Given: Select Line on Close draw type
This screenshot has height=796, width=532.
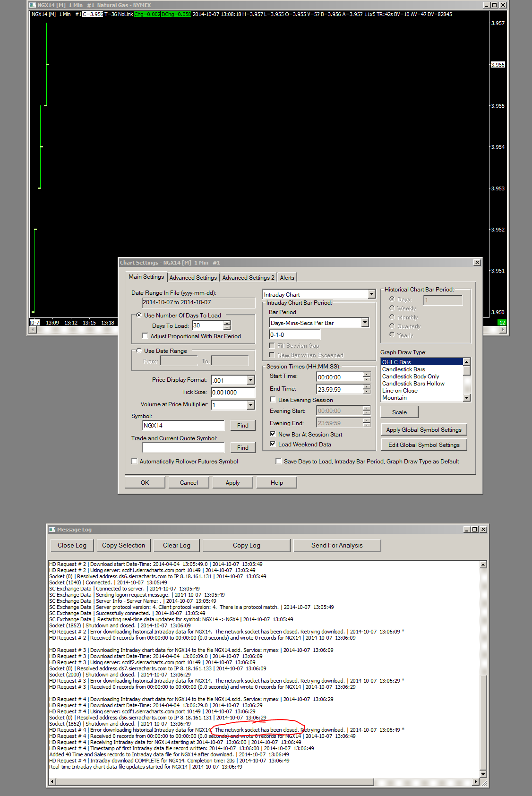Looking at the screenshot, I should [422, 391].
